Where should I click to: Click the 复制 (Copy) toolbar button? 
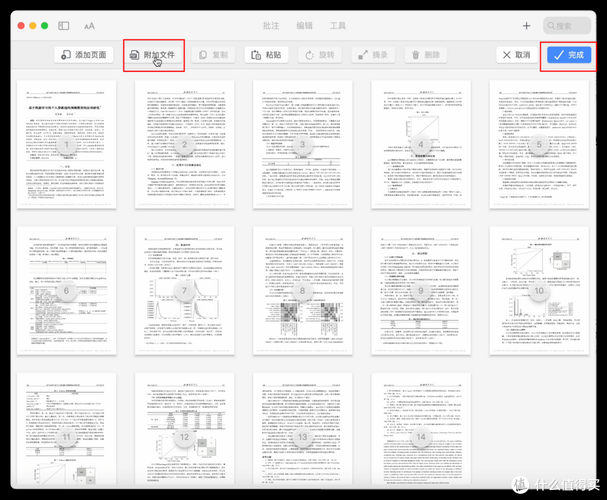click(214, 55)
